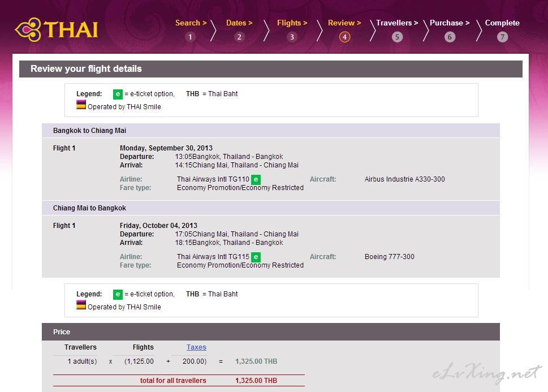Click the "Chiang Mai to Bangkok" section header

tap(271, 208)
